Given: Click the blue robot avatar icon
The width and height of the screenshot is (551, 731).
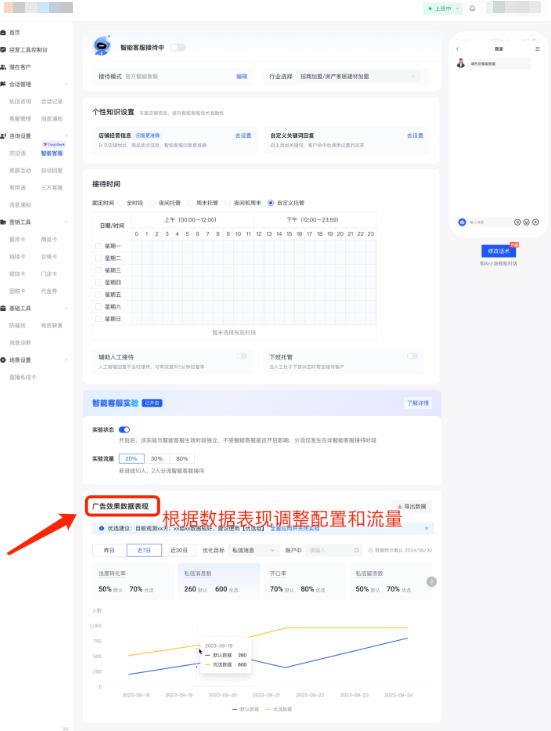Looking at the screenshot, I should coord(102,46).
